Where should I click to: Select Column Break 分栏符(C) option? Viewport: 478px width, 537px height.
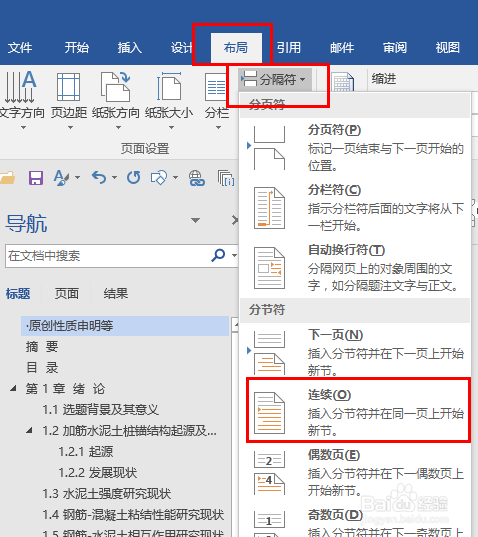(x=355, y=208)
